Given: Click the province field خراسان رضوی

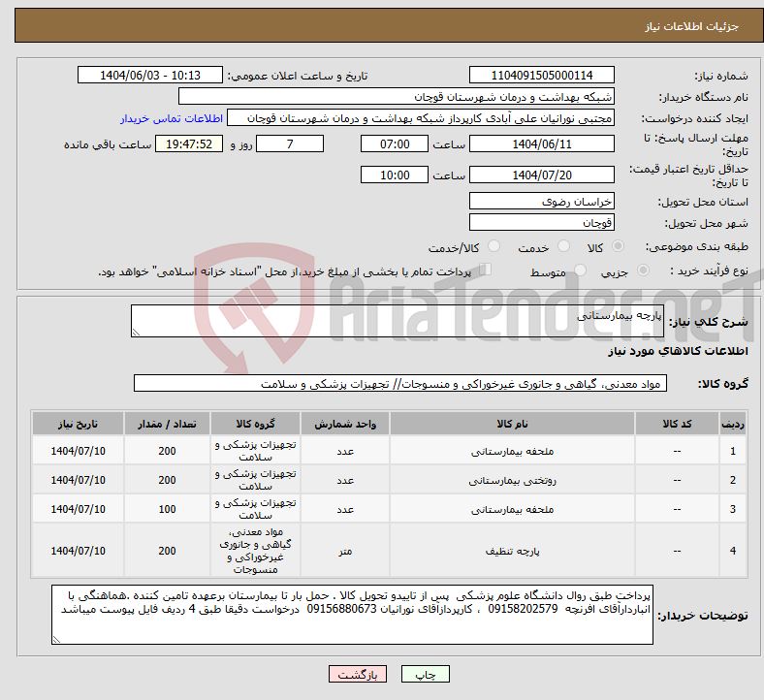Looking at the screenshot, I should (x=541, y=202).
